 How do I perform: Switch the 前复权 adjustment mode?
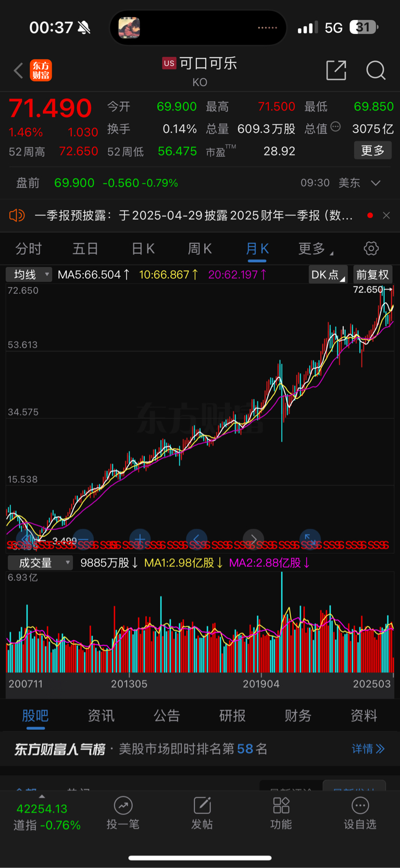point(372,275)
